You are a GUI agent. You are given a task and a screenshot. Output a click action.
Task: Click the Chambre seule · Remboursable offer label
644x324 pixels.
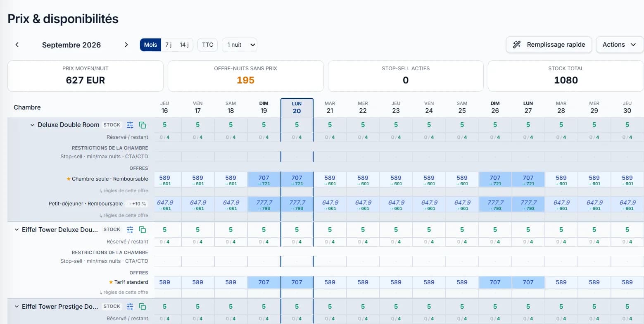pyautogui.click(x=110, y=179)
